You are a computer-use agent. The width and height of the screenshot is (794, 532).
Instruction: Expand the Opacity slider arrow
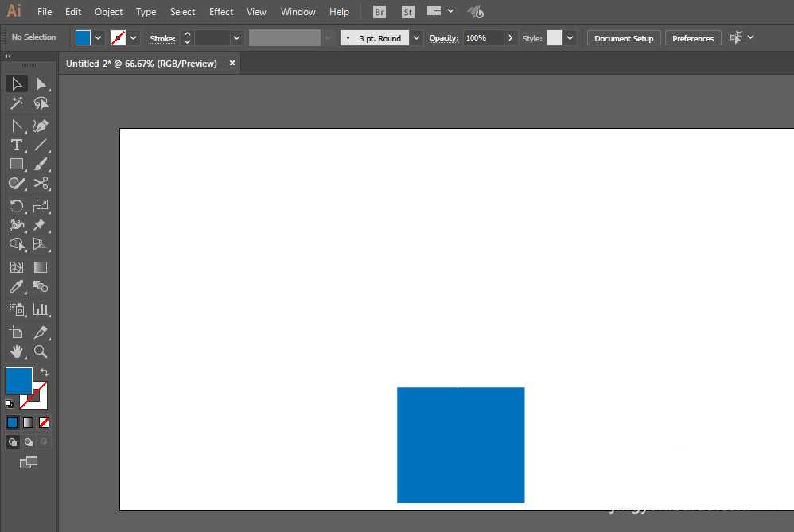[510, 38]
